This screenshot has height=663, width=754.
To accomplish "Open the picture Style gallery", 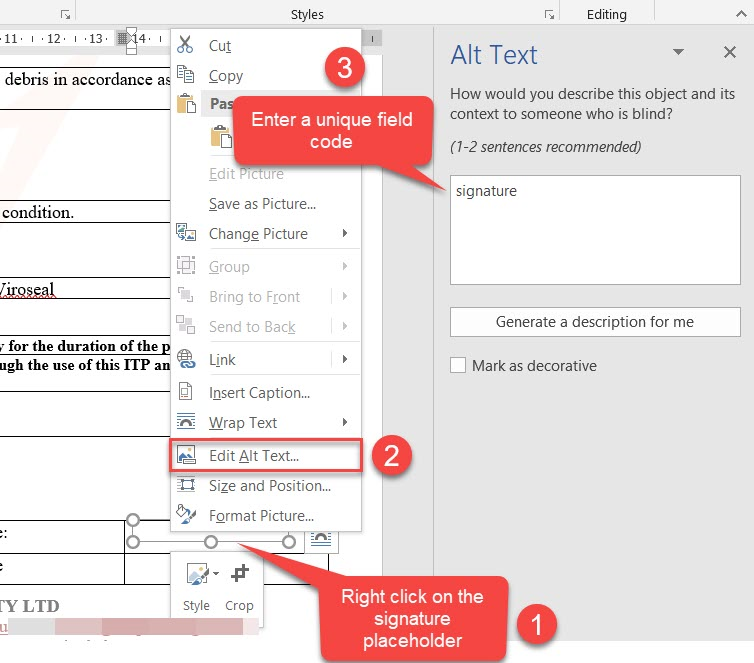I will click(196, 574).
